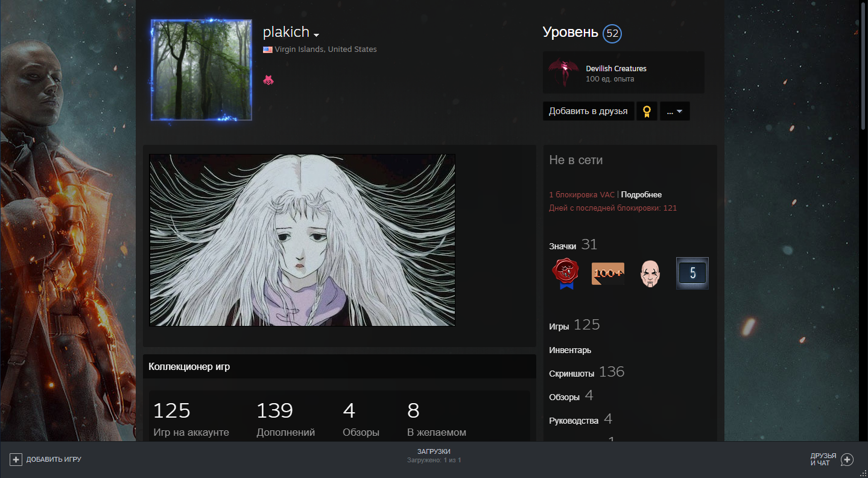
Task: Click Загружено: 1 из 1 status
Action: coord(434,460)
